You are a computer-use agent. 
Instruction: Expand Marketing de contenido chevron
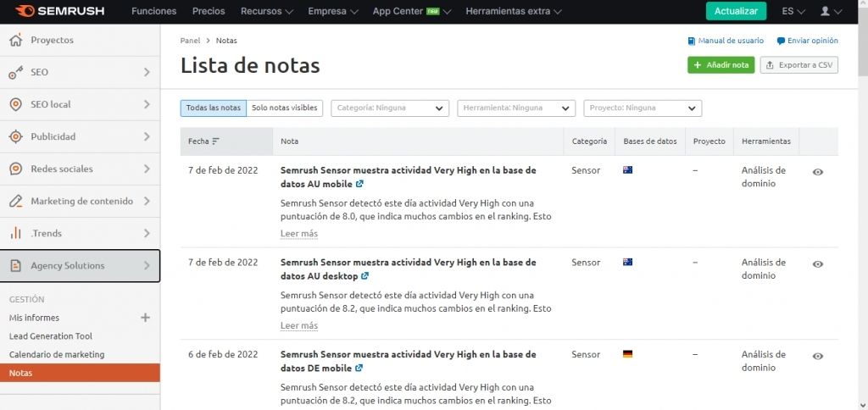coord(147,201)
